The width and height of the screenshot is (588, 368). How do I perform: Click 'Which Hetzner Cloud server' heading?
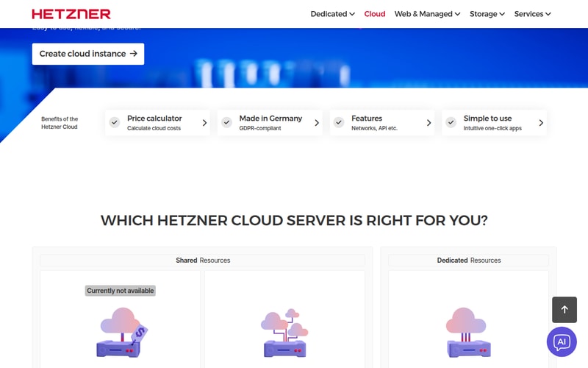pos(294,220)
